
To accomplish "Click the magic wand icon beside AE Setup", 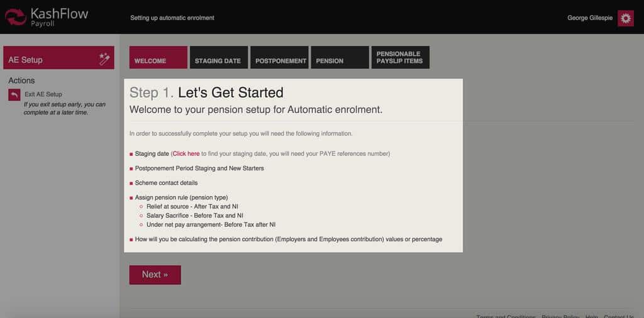I will tap(104, 59).
